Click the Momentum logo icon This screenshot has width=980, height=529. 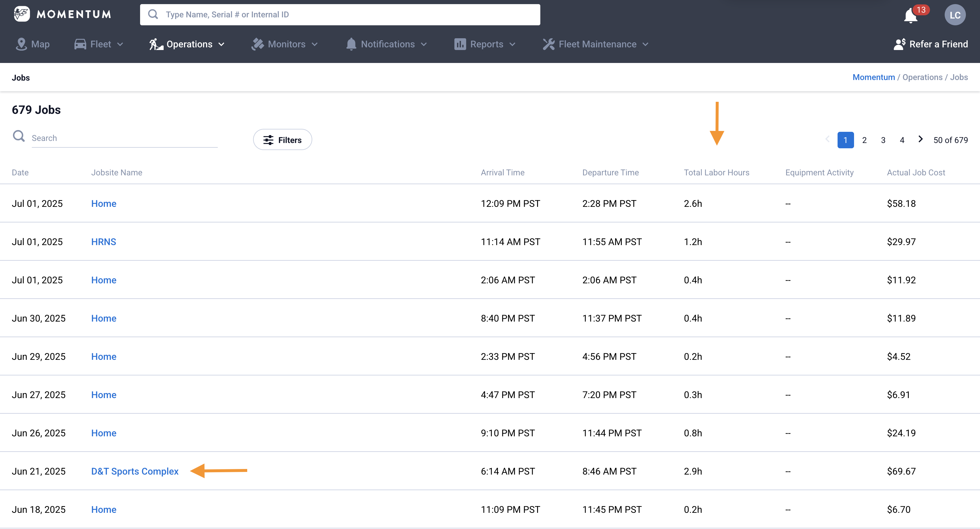tap(22, 14)
